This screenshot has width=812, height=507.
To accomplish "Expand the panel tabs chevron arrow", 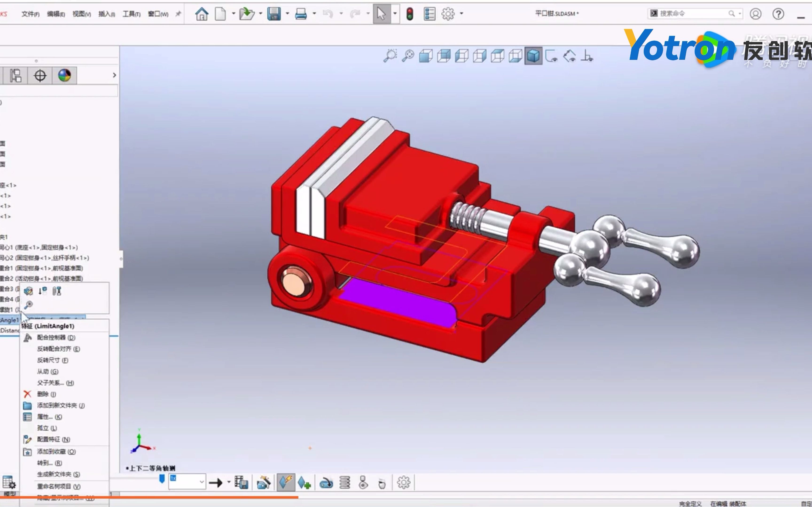I will tap(114, 75).
